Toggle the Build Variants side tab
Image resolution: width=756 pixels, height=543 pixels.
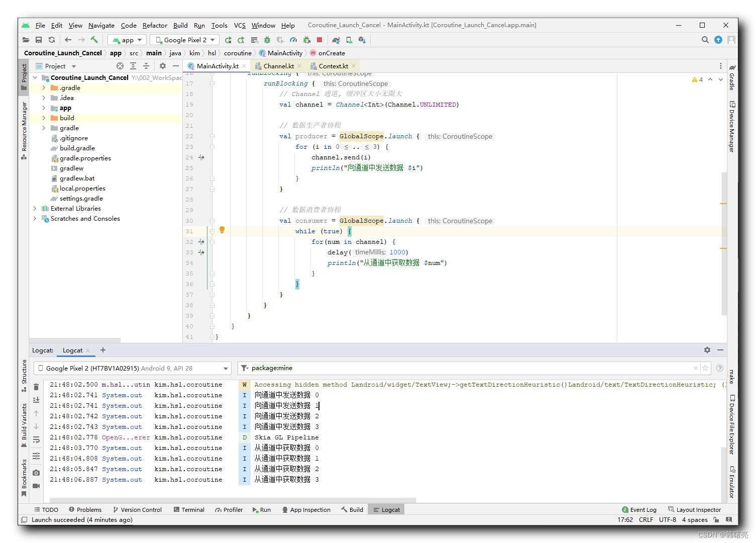pyautogui.click(x=24, y=425)
